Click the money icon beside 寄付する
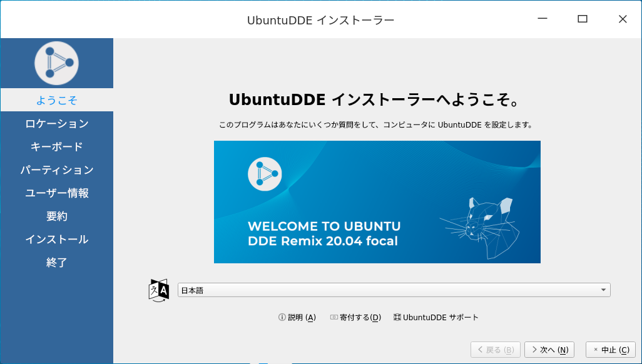Screen dimensions: 642x364 coord(334,317)
